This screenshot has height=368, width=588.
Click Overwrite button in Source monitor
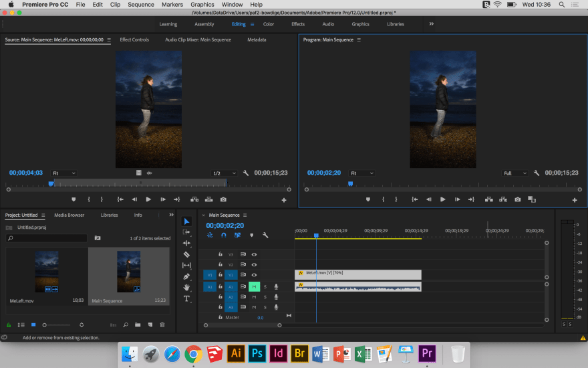coord(209,199)
